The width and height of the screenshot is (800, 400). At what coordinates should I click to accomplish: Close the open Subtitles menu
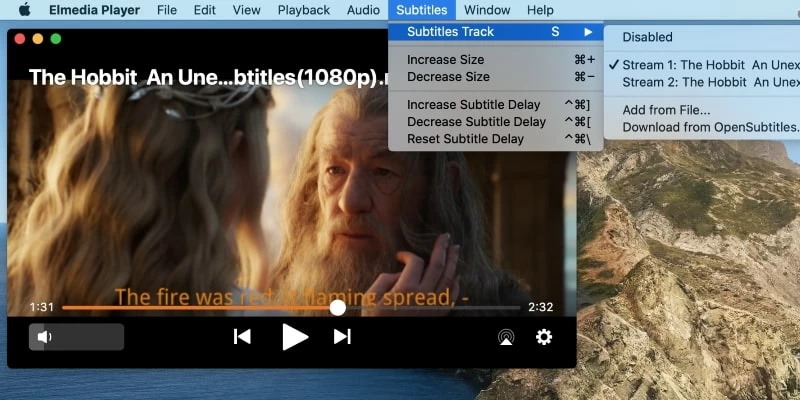point(422,10)
